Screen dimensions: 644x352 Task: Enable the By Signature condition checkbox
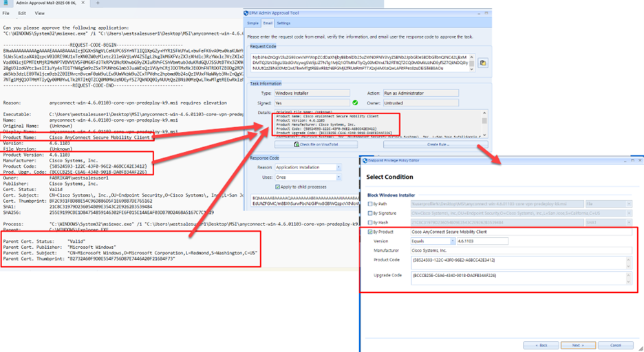coord(370,213)
